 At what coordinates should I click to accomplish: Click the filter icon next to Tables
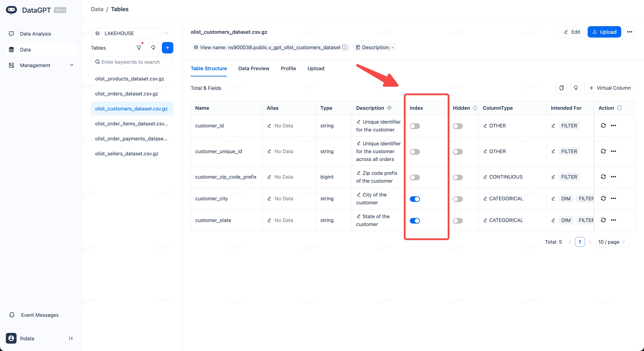point(139,48)
